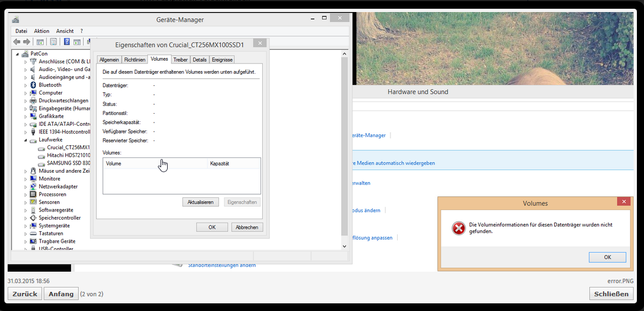Open the Medien automatisch wiedergeben link
The width and height of the screenshot is (644, 311).
coord(393,163)
